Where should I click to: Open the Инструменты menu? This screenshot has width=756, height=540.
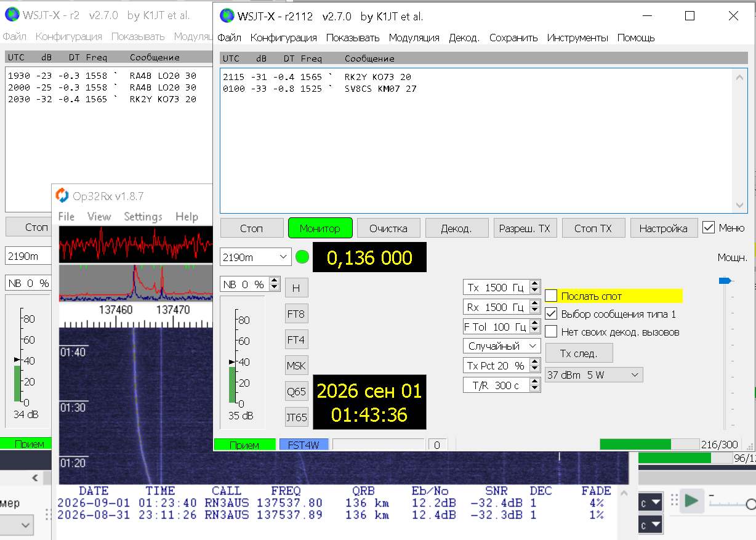pyautogui.click(x=577, y=38)
